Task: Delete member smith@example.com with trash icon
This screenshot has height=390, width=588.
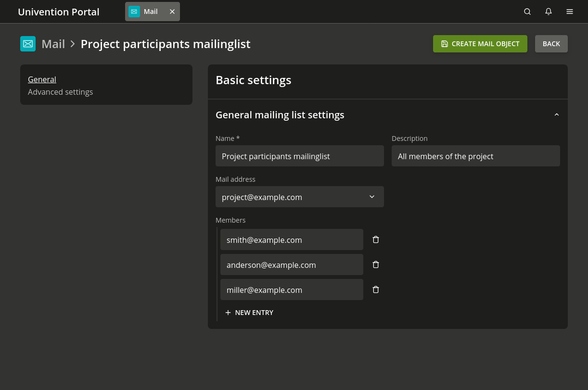Action: pos(376,239)
